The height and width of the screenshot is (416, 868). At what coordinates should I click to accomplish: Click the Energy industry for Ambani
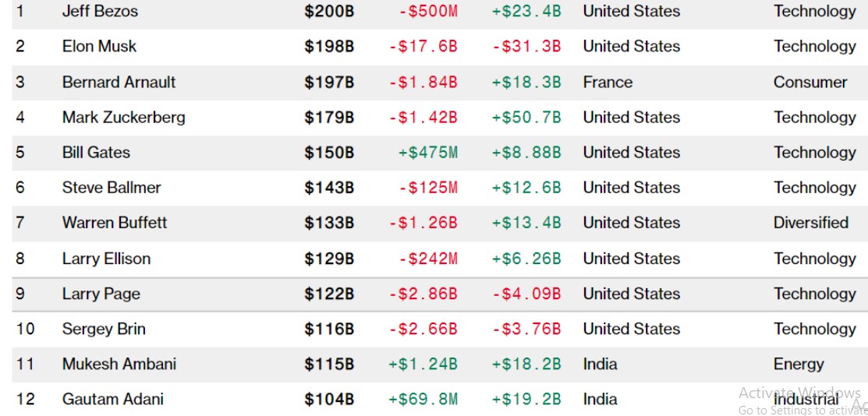coord(799,364)
